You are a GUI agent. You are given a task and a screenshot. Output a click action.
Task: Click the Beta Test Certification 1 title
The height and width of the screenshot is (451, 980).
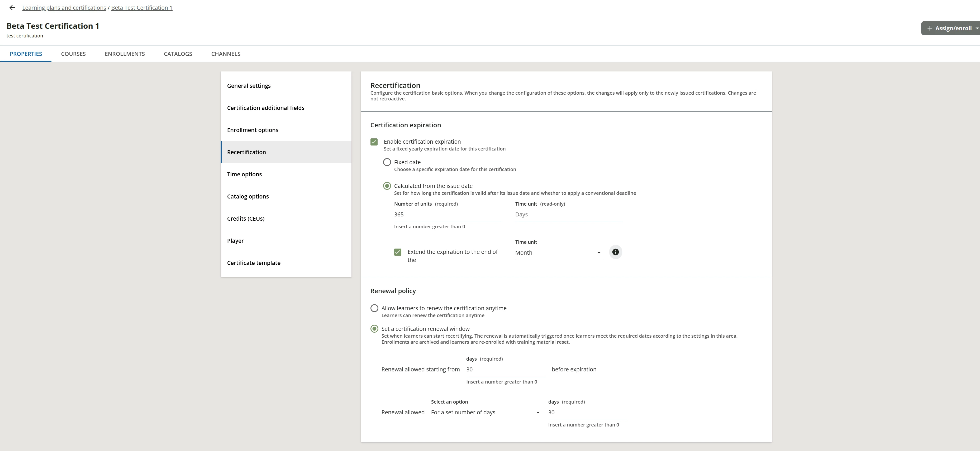pos(53,26)
